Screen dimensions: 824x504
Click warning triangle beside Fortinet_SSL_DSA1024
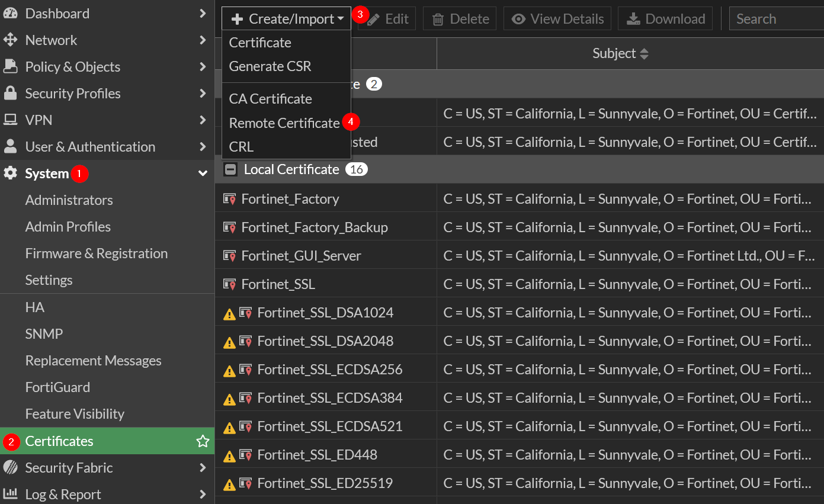(x=229, y=313)
